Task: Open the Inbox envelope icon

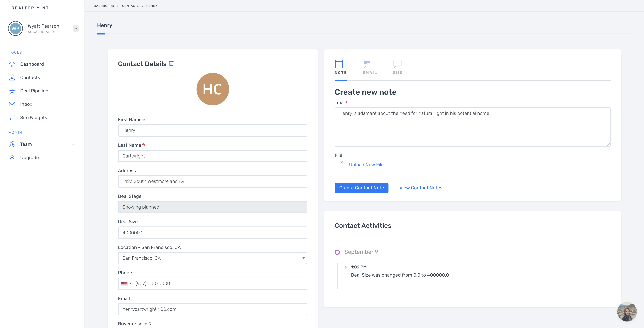Action: coord(12,104)
